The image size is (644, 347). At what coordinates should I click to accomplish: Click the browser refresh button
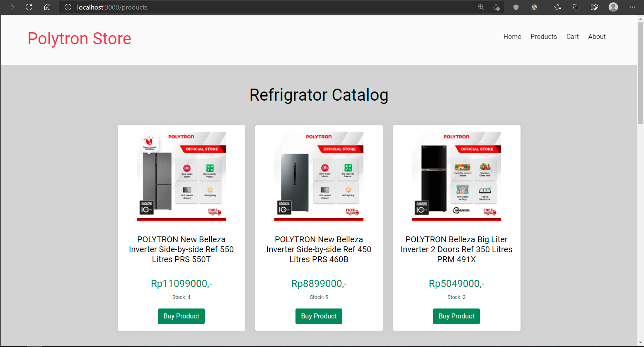29,7
